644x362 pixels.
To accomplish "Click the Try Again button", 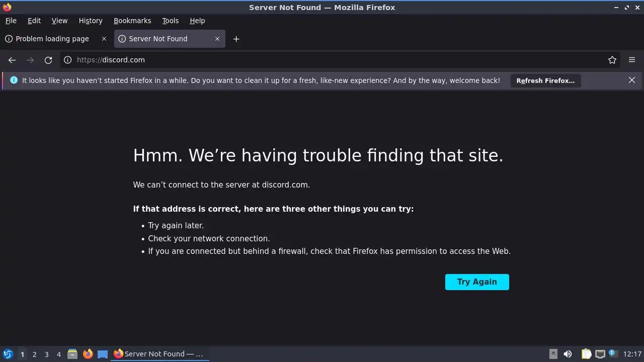I will point(477,282).
